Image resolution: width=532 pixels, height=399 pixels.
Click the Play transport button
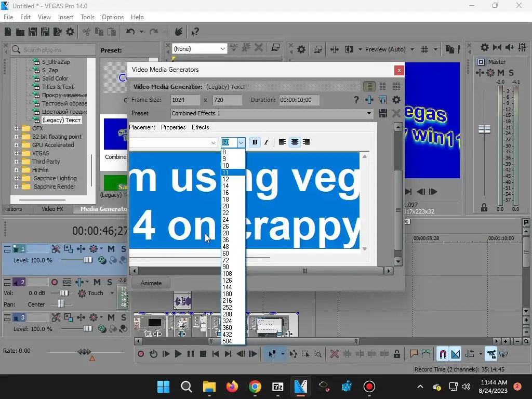click(x=178, y=354)
